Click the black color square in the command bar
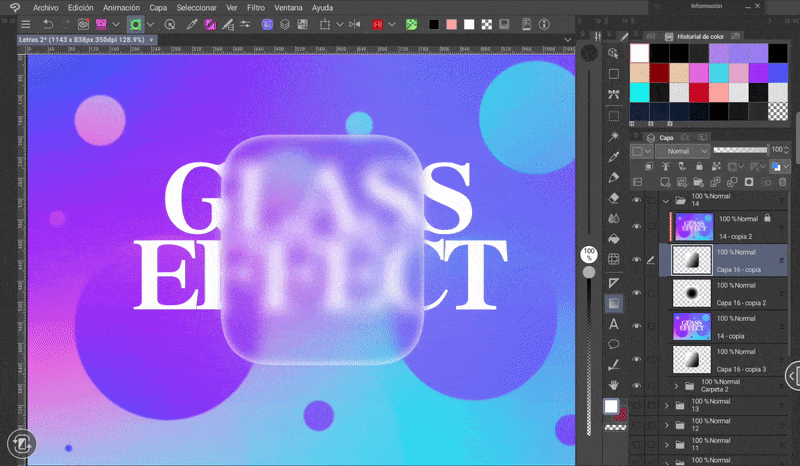 tap(434, 24)
